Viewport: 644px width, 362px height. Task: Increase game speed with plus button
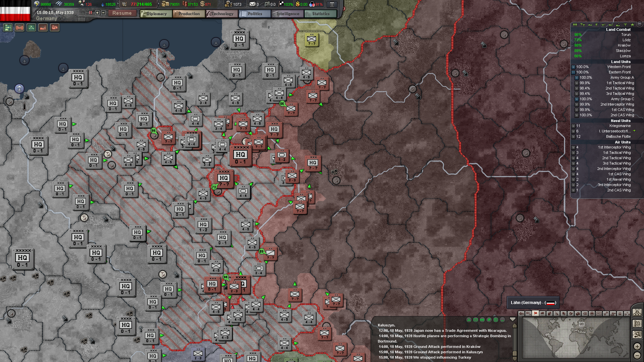click(x=97, y=13)
